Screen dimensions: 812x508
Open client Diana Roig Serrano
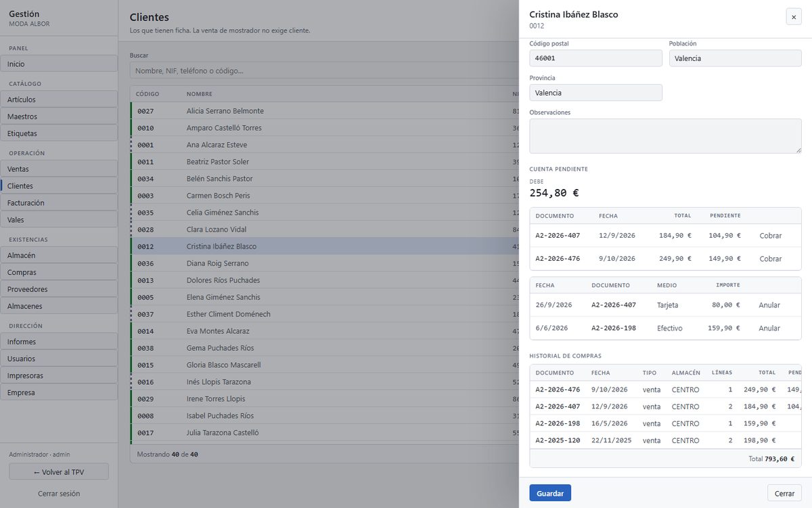[325, 263]
